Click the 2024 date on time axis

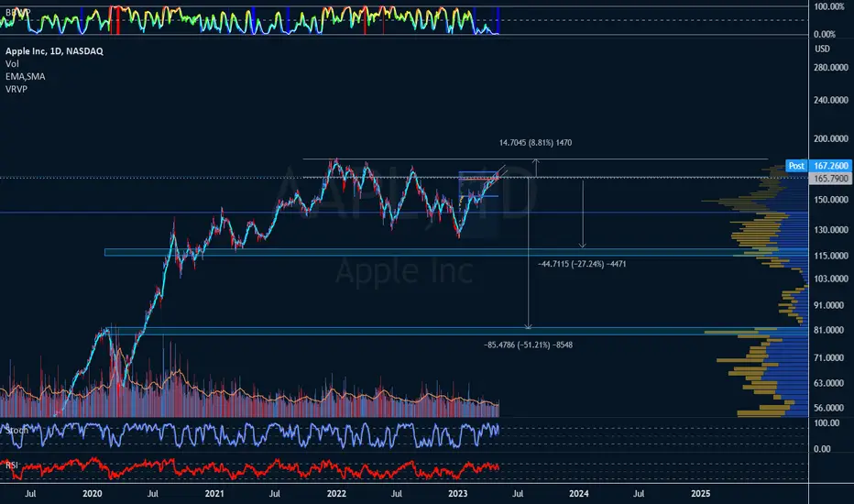coord(578,494)
